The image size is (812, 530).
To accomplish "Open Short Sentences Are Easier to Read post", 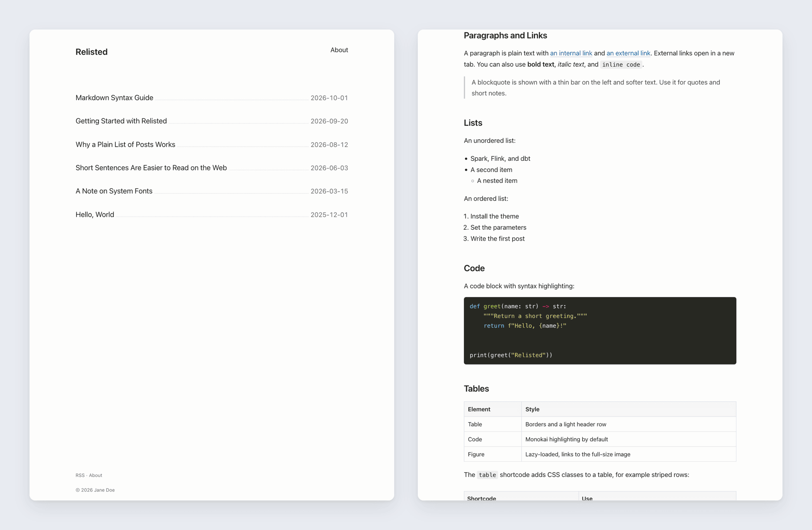I will click(x=151, y=168).
